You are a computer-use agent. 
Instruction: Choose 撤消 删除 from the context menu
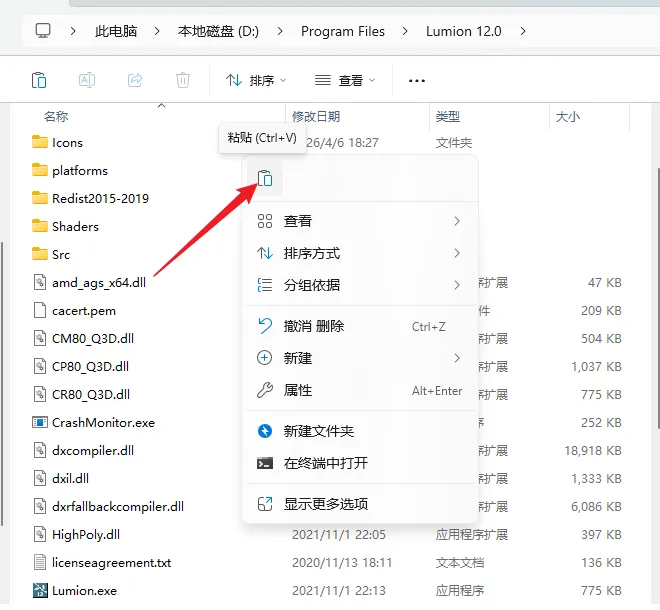[360, 326]
